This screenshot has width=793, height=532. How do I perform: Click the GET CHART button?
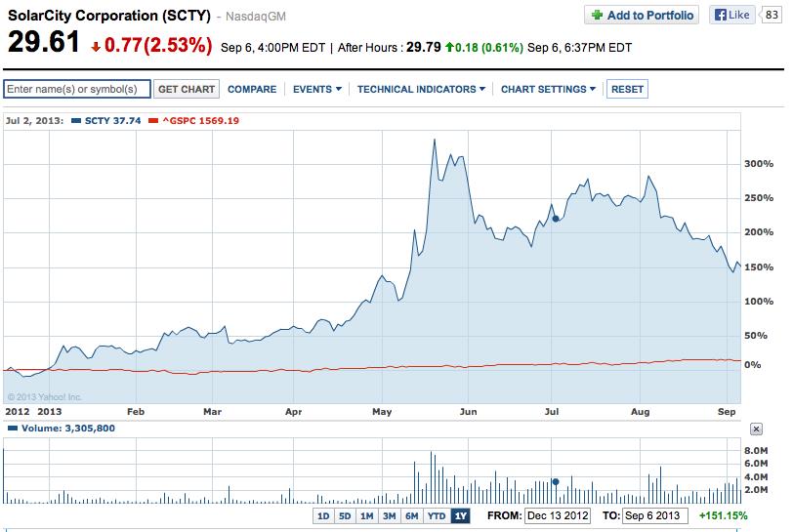187,89
